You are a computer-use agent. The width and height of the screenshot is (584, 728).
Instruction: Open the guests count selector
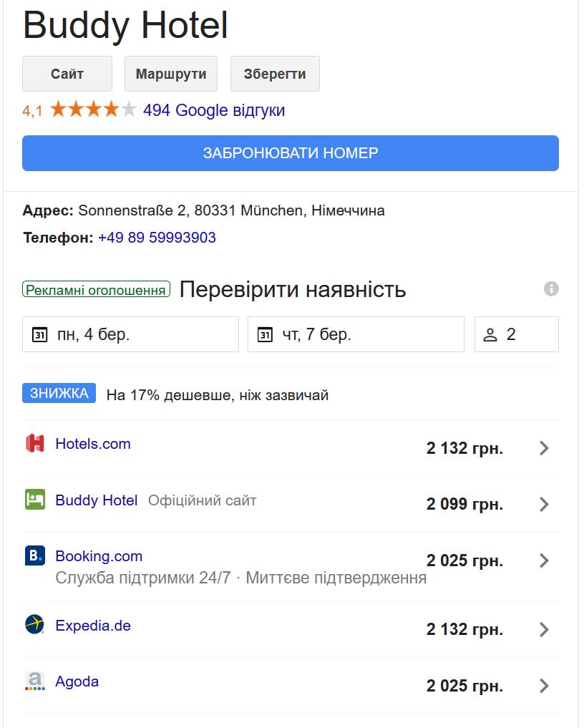point(516,334)
